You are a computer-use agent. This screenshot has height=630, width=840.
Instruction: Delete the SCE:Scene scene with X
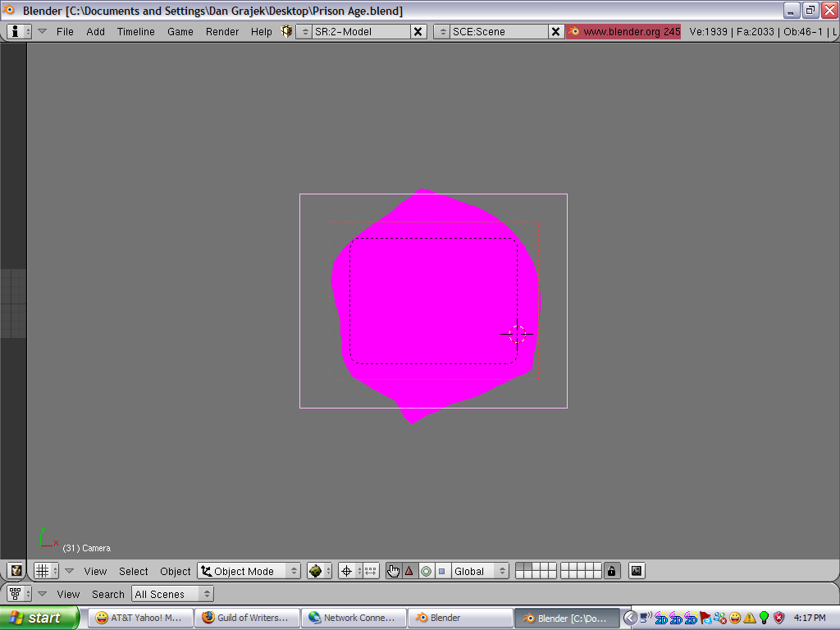(x=556, y=32)
